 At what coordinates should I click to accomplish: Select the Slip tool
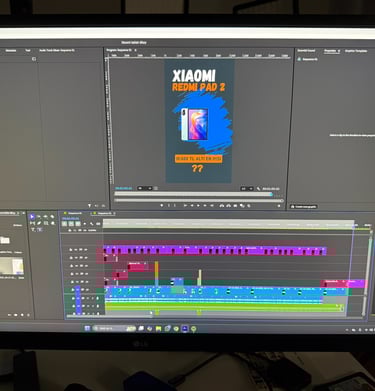click(32, 223)
